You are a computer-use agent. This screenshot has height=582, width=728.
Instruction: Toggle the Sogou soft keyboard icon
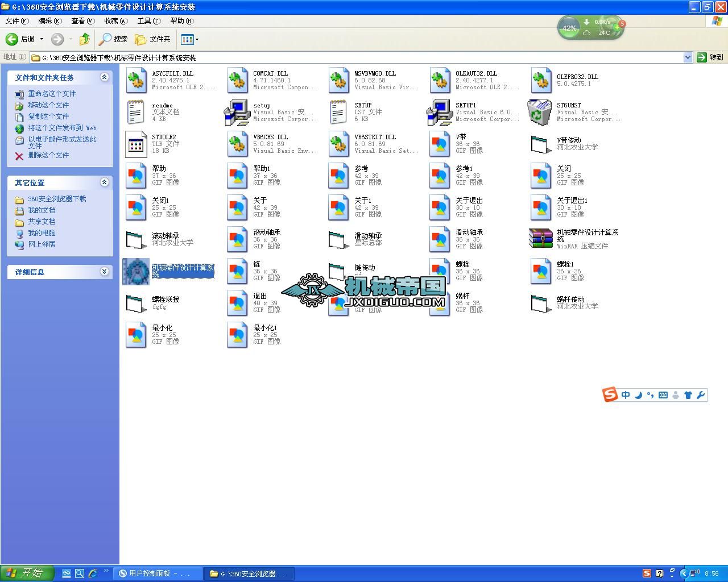[663, 395]
